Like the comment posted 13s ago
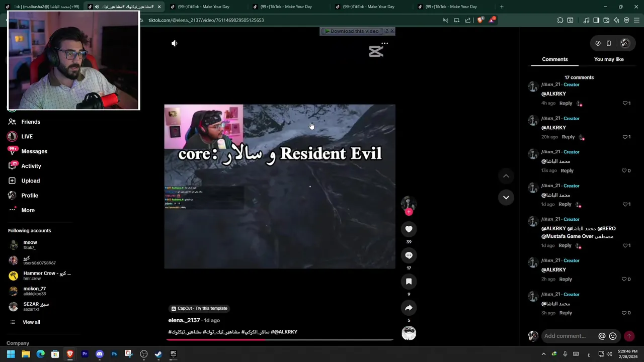Screen dimensions: 644x362 click(624, 170)
